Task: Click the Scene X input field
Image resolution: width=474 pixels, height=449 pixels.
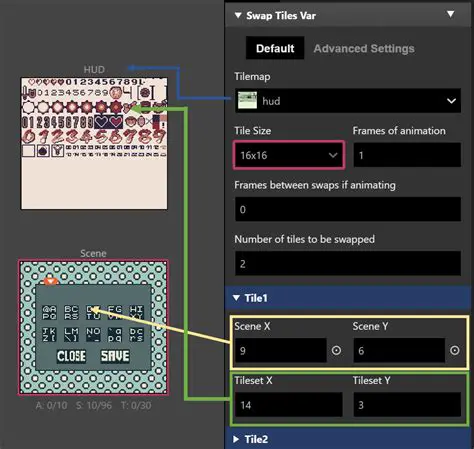Action: (281, 350)
